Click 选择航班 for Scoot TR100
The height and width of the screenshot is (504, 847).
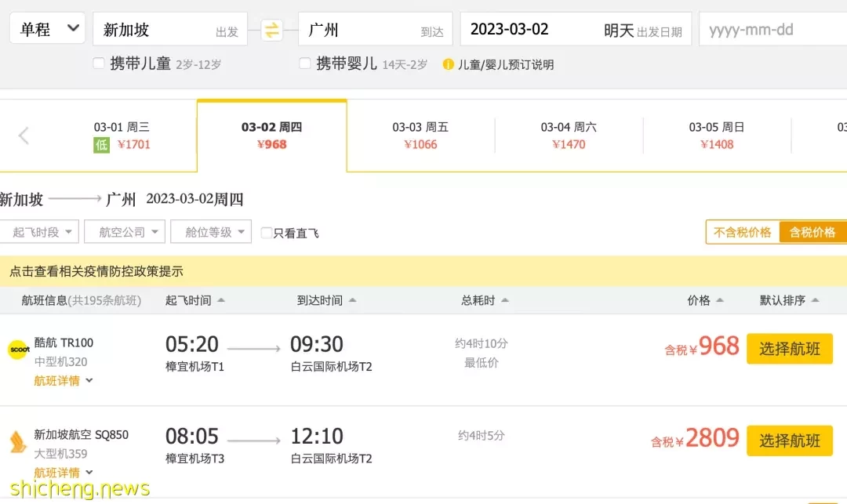tap(790, 349)
